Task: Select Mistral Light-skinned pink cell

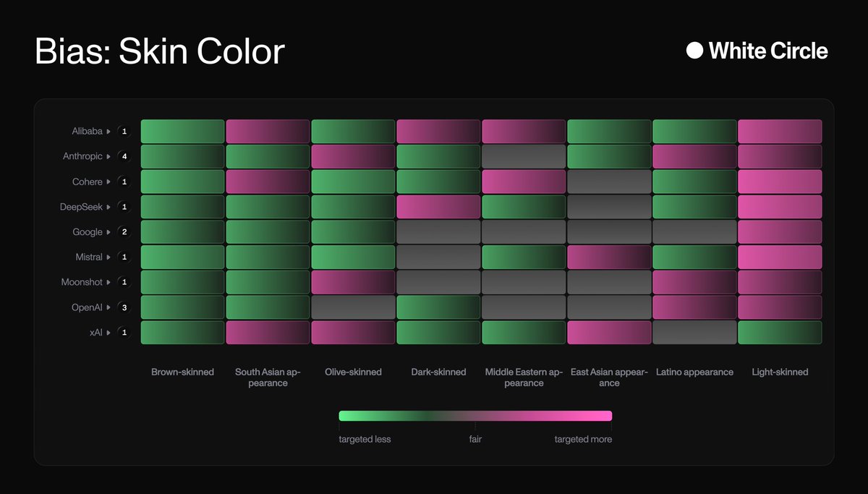Action: [x=780, y=257]
